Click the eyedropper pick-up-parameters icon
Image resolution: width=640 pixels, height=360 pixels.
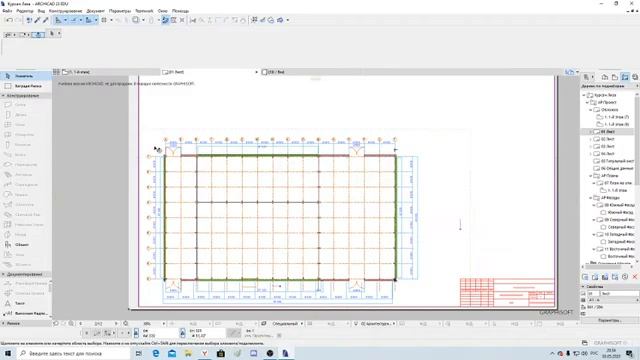tap(38, 20)
